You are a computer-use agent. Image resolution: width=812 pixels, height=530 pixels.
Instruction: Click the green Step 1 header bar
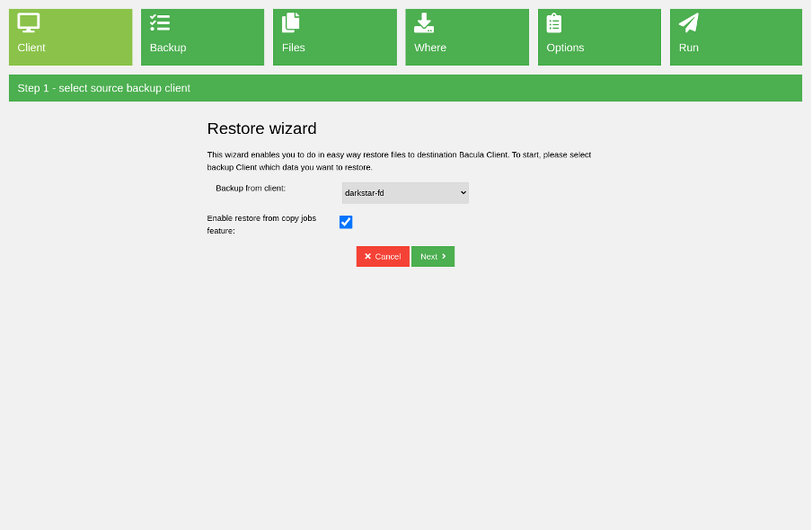pyautogui.click(x=406, y=88)
